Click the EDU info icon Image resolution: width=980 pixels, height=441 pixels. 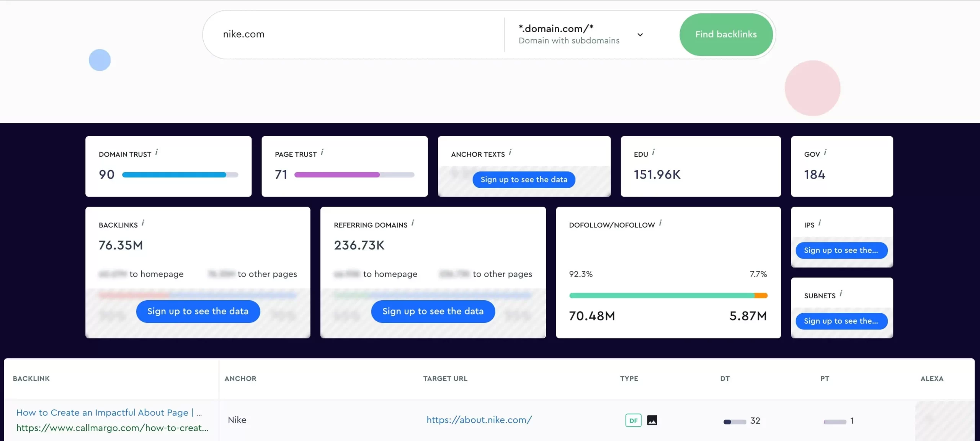pos(653,152)
